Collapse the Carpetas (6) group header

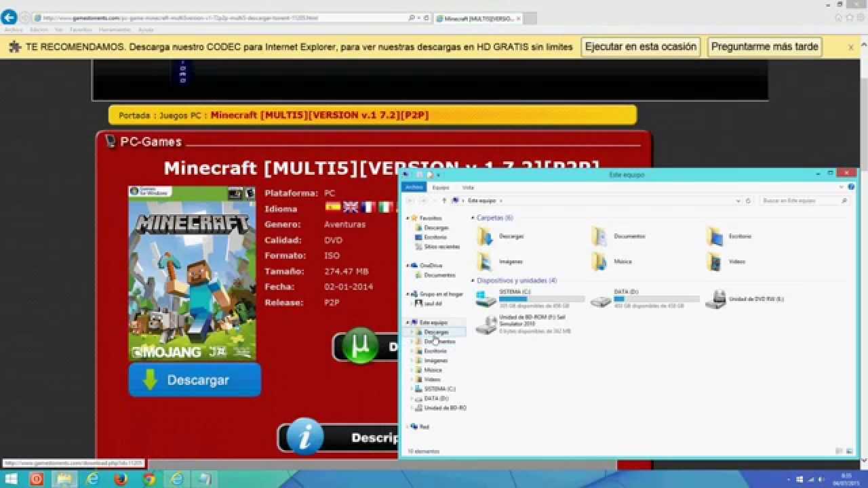(x=473, y=218)
